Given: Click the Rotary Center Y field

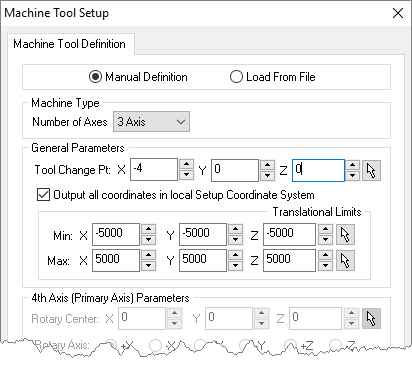Looking at the screenshot, I should click(x=229, y=318).
